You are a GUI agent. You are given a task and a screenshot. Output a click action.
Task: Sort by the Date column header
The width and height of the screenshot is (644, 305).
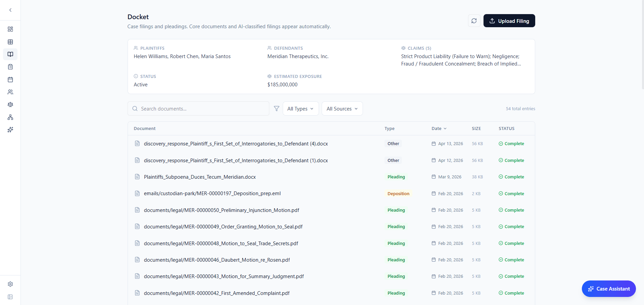tap(439, 129)
